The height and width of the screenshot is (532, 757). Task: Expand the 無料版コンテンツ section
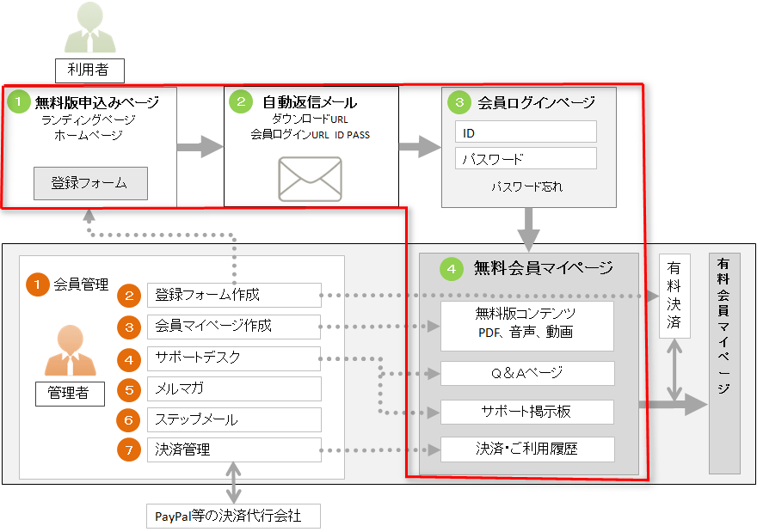(x=527, y=327)
